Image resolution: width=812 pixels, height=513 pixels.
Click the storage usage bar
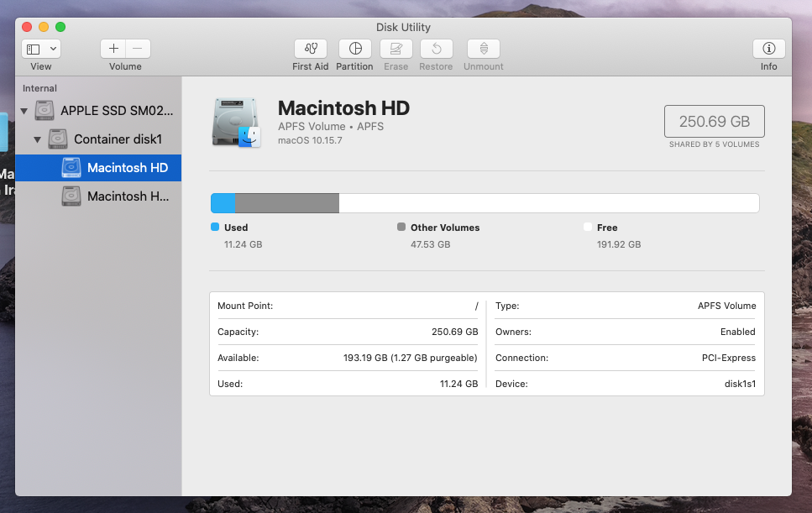click(x=485, y=202)
